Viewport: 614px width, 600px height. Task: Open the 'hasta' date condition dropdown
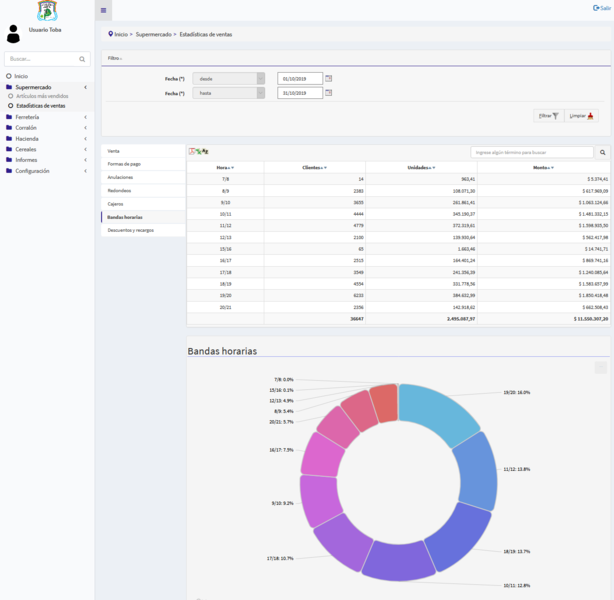point(229,93)
